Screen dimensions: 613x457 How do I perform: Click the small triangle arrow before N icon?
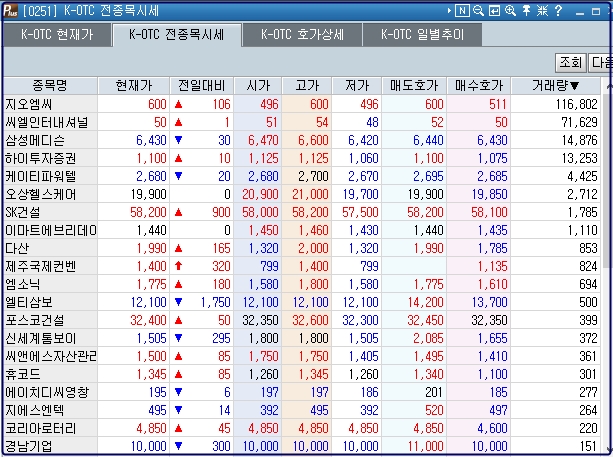(x=450, y=11)
